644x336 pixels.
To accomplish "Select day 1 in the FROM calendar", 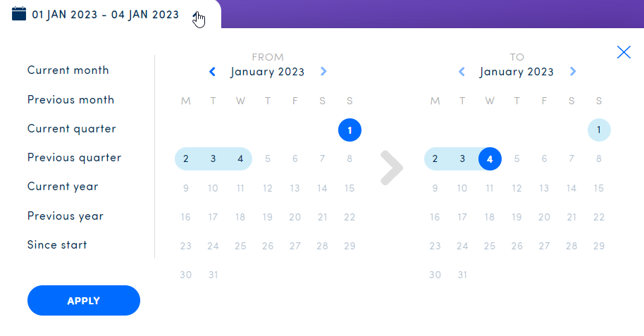I will click(349, 130).
